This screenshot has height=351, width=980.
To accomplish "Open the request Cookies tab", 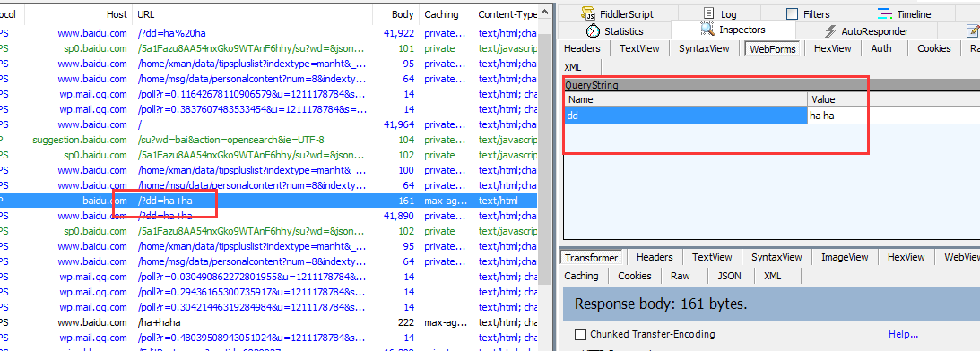I will click(933, 48).
